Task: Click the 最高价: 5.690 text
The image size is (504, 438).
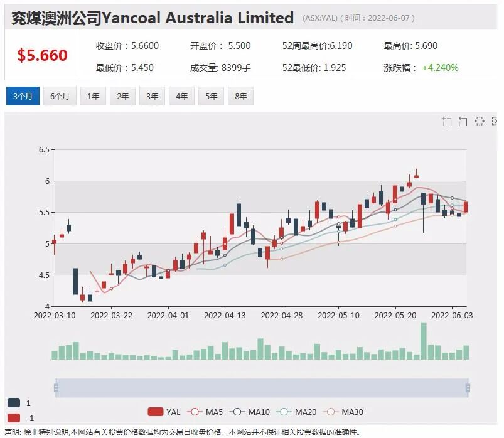Action: tap(410, 46)
